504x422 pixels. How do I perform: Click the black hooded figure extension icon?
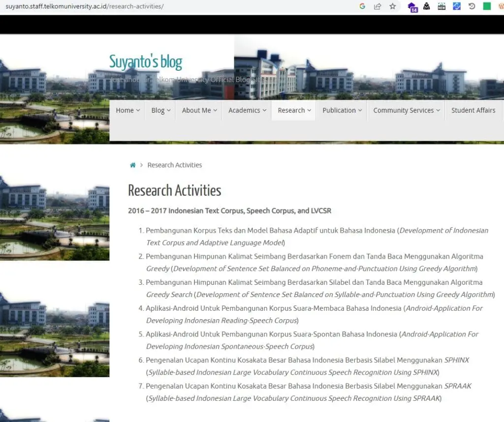pos(427,6)
